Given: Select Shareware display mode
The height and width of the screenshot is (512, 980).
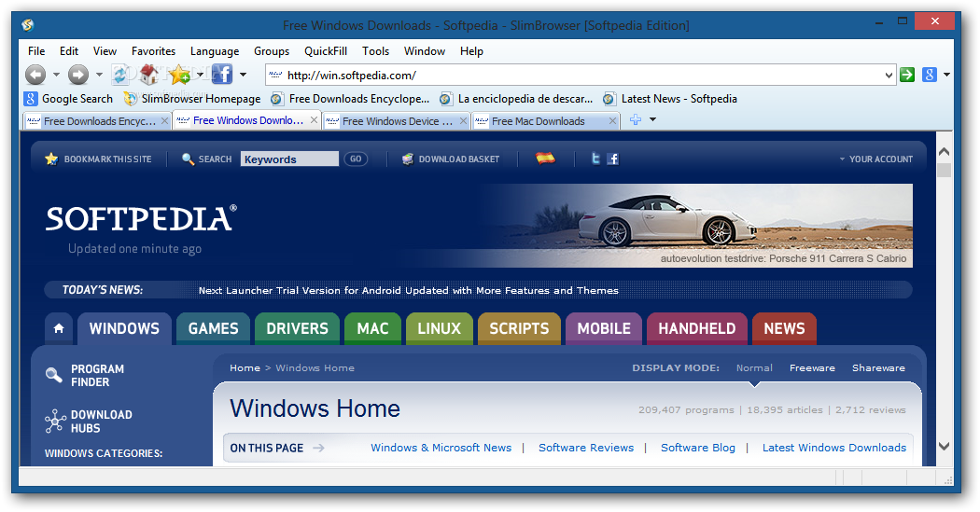Looking at the screenshot, I should click(878, 367).
